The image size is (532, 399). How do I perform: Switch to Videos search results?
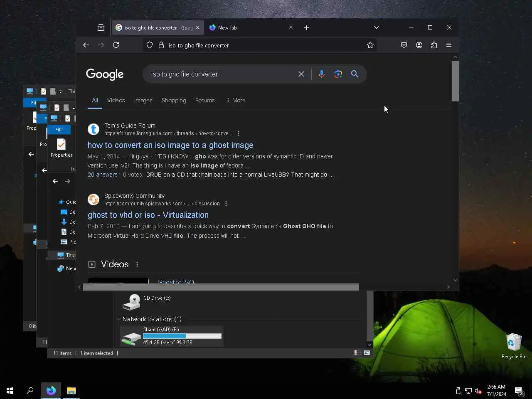(x=116, y=100)
